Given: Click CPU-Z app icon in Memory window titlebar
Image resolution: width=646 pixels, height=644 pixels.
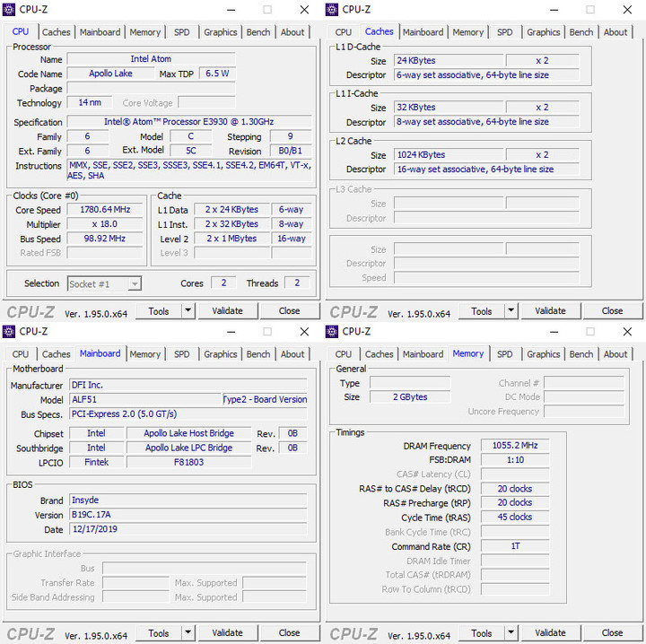Looking at the screenshot, I should tap(332, 332).
